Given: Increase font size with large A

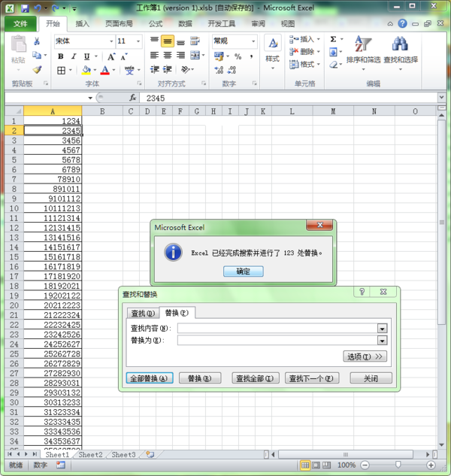Looking at the screenshot, I should click(x=111, y=56).
